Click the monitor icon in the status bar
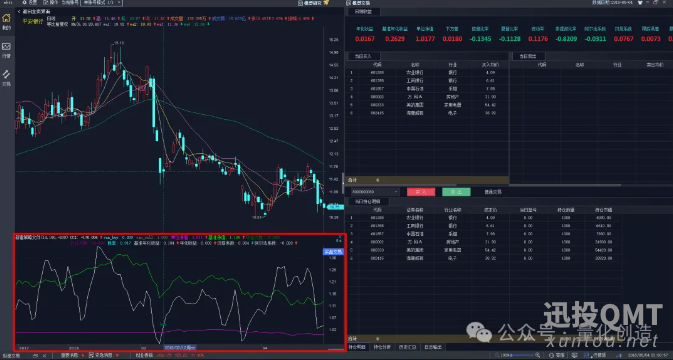The width and height of the screenshot is (673, 360). point(574,355)
